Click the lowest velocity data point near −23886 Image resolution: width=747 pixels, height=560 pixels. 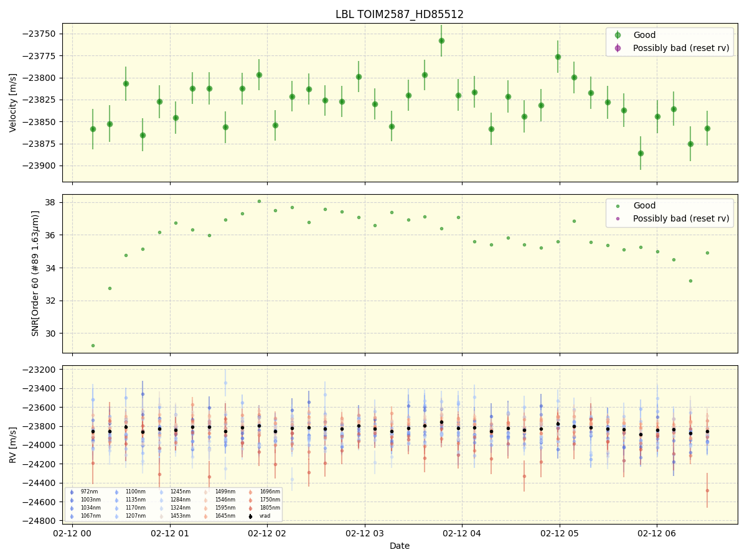point(641,153)
